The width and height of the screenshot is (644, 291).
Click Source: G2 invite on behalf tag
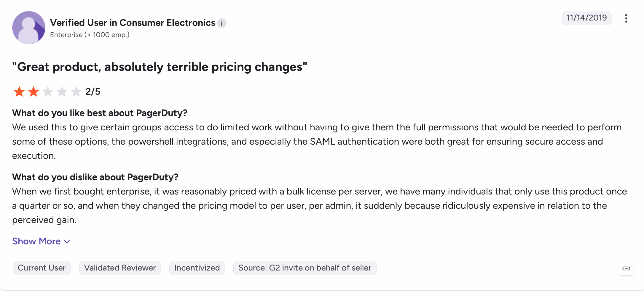tap(305, 268)
